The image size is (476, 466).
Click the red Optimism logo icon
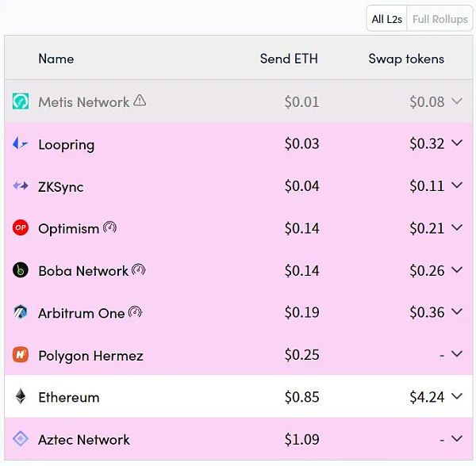pos(21,228)
